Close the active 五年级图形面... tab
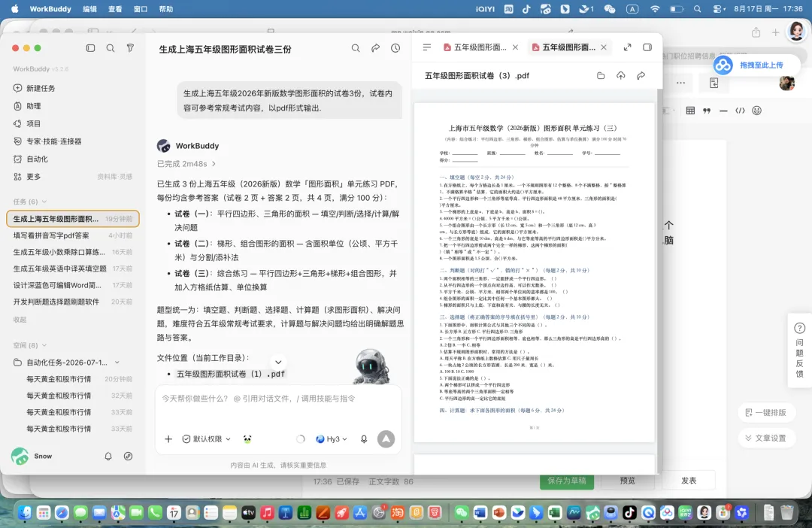This screenshot has height=528, width=812. pos(604,47)
